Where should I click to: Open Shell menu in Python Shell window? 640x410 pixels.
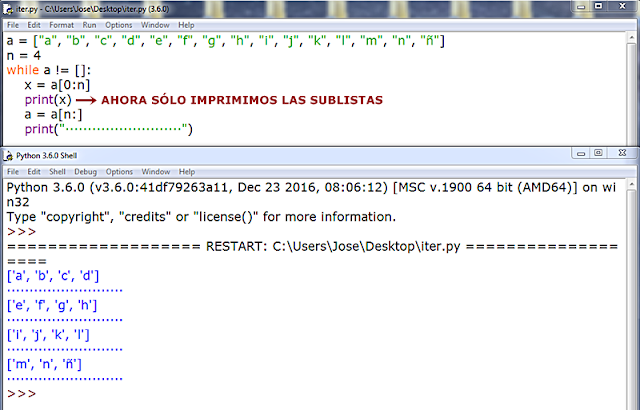click(x=57, y=171)
